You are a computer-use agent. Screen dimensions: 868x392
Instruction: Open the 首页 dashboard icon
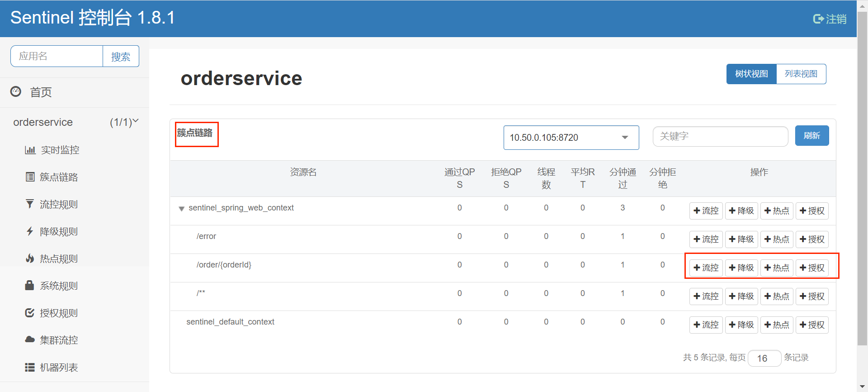[x=16, y=91]
